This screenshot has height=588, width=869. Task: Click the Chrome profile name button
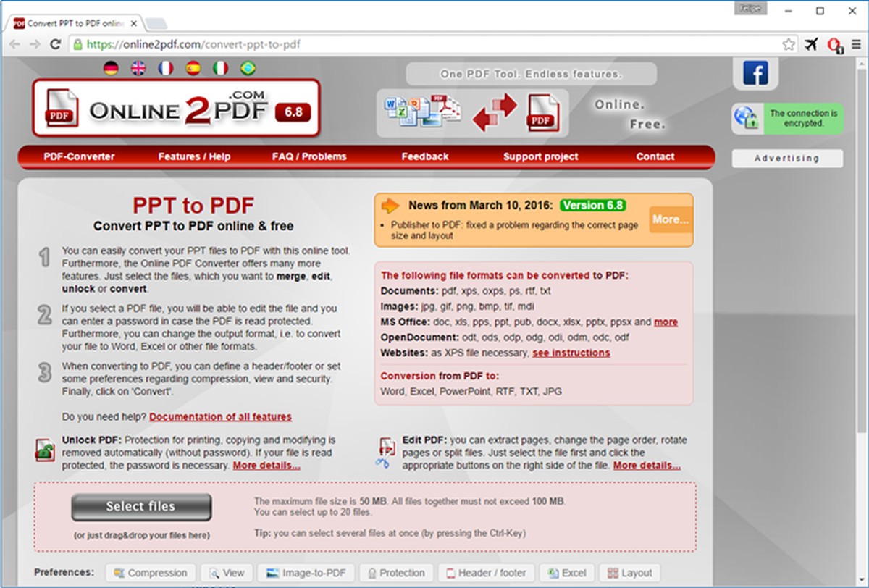click(749, 9)
